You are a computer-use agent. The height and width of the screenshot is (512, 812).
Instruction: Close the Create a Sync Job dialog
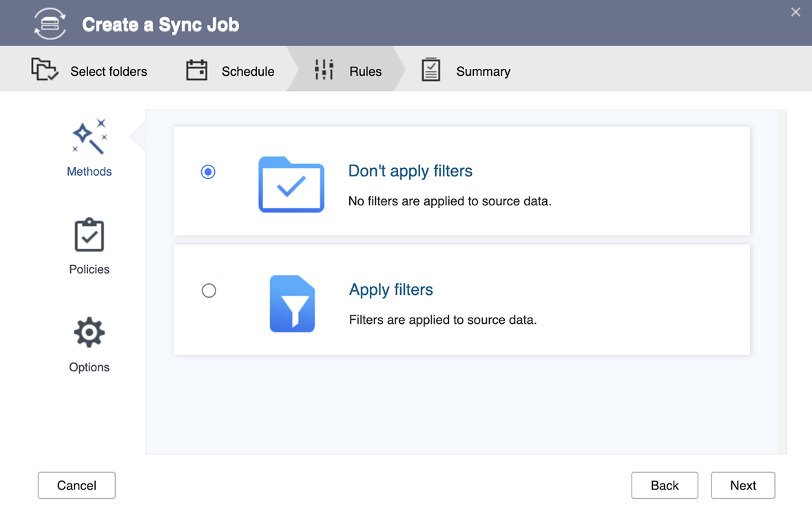tap(795, 12)
